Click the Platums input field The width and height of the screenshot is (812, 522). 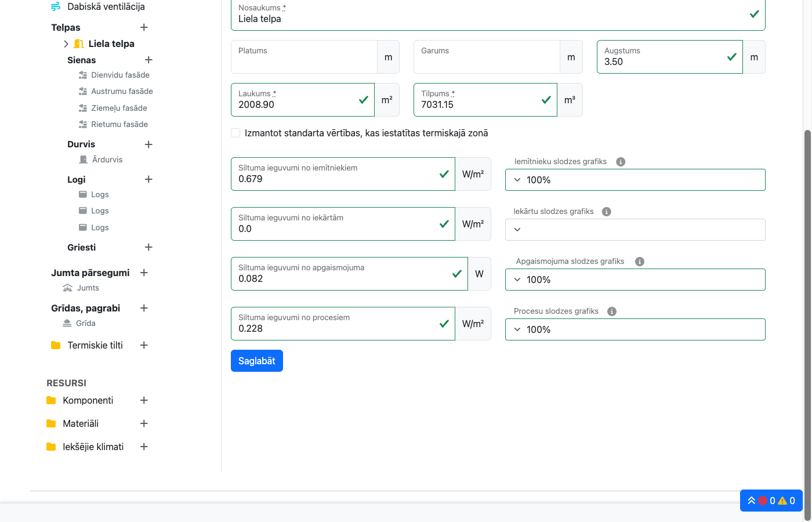tap(304, 57)
